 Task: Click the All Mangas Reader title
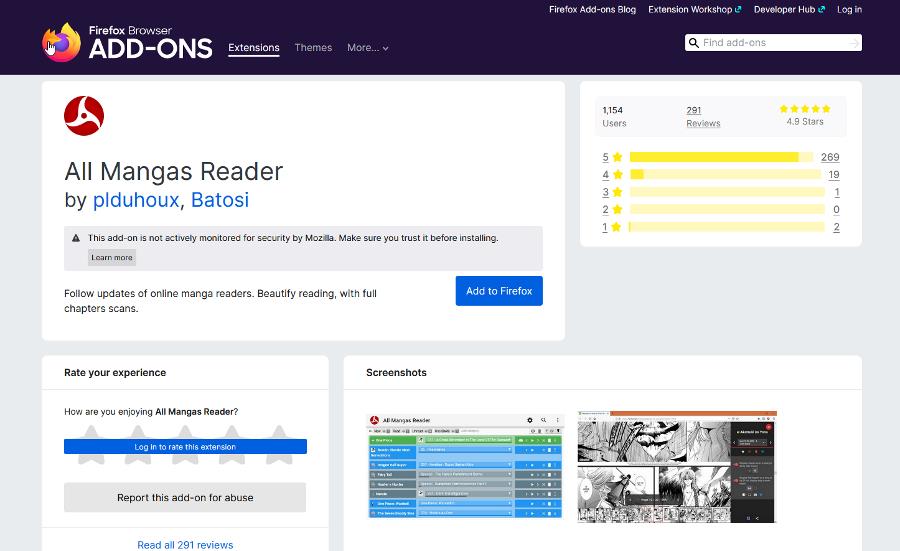click(173, 171)
